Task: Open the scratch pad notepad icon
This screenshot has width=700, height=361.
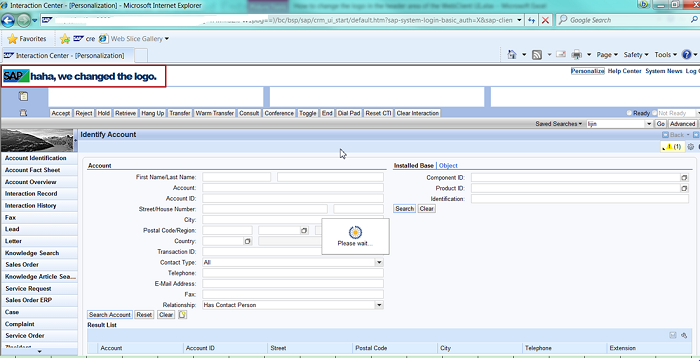Action: click(23, 96)
